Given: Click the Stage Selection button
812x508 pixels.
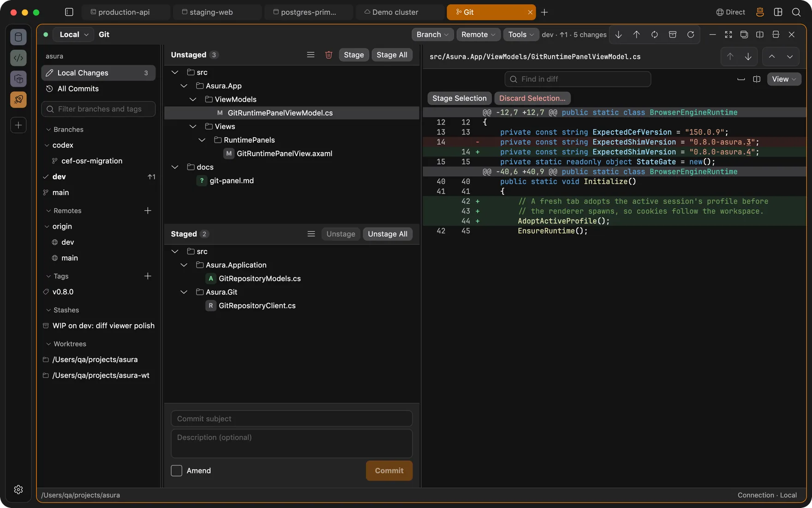Looking at the screenshot, I should pyautogui.click(x=459, y=98).
